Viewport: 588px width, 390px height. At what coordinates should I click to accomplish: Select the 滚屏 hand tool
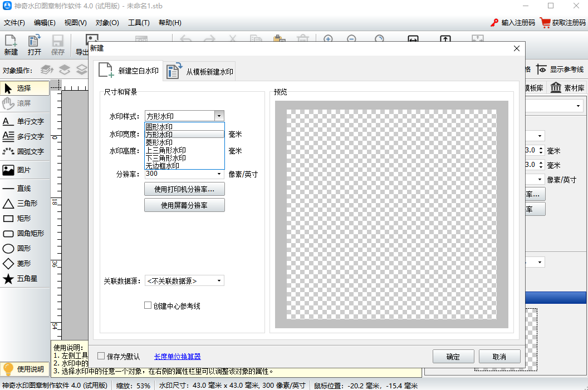tap(24, 103)
